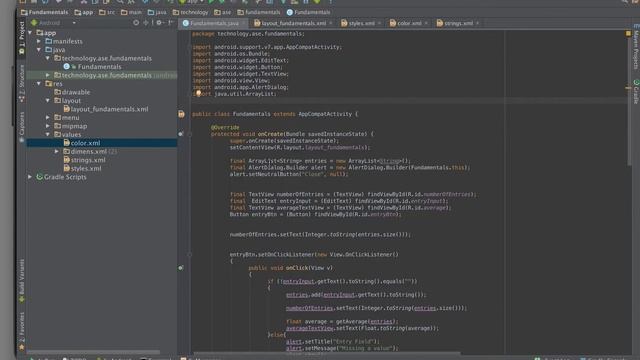Screen dimensions: 640x360
Task: Close the strings.xml editor tab
Action: (x=477, y=23)
